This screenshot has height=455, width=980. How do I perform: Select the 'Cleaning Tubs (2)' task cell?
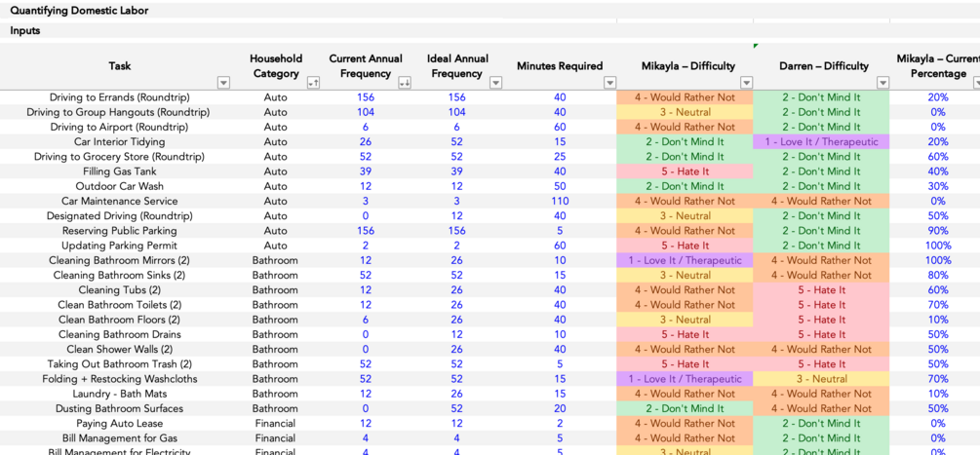click(x=119, y=289)
